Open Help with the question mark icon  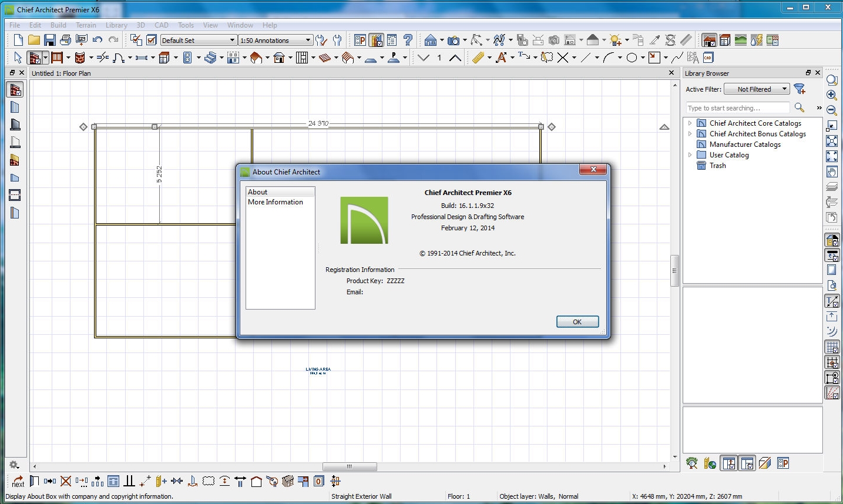point(408,40)
